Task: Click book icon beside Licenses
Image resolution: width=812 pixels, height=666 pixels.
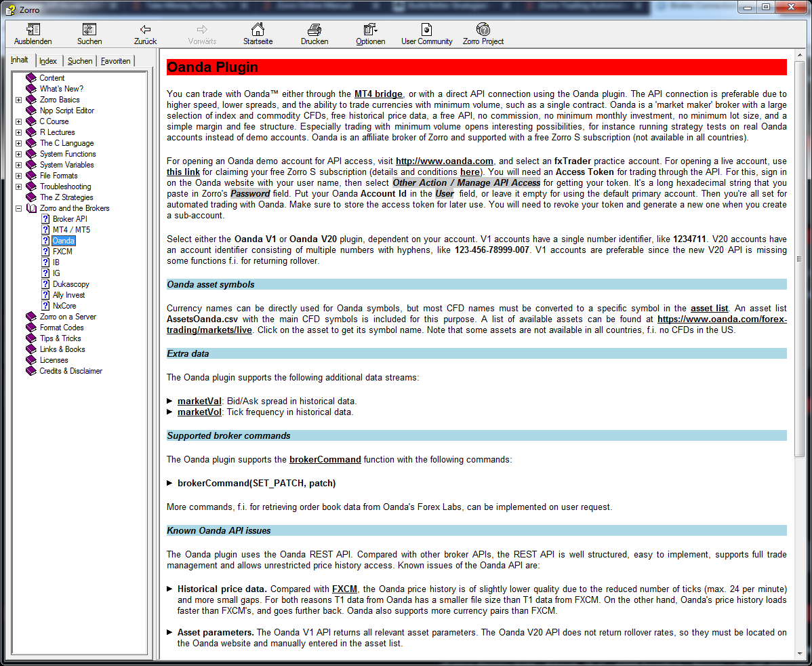Action: pos(31,360)
